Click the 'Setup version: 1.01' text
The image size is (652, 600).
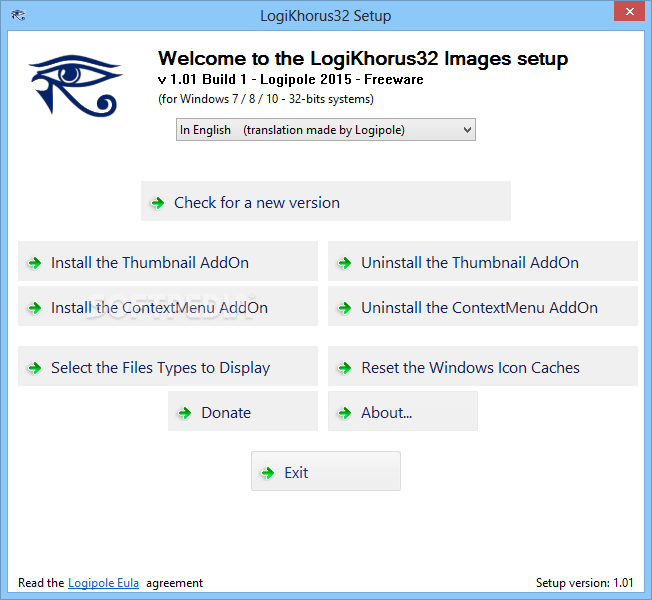[584, 583]
